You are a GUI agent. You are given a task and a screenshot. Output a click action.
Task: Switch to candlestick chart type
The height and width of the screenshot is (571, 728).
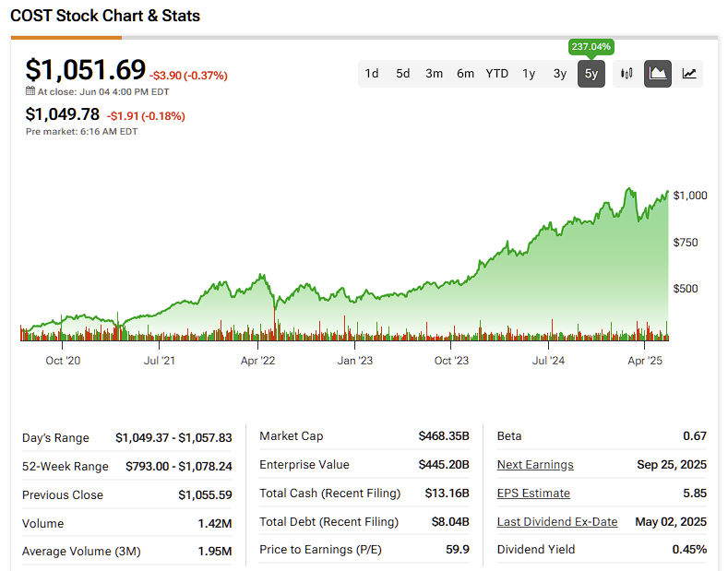pyautogui.click(x=627, y=74)
